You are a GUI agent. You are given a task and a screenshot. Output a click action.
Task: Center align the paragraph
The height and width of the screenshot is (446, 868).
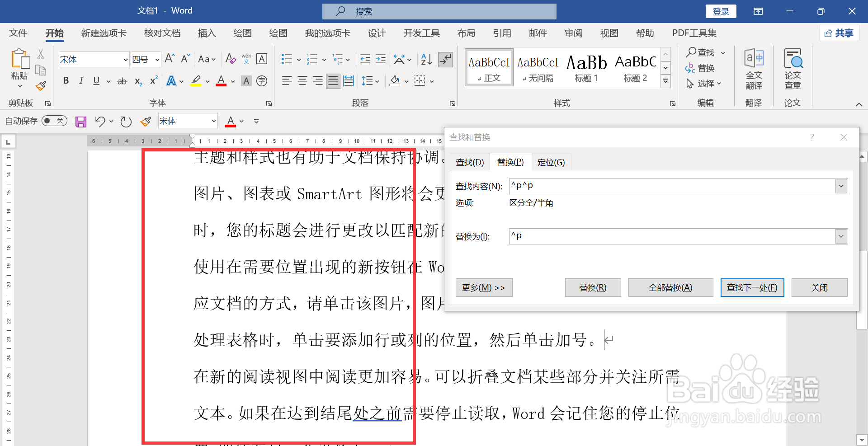click(x=302, y=81)
